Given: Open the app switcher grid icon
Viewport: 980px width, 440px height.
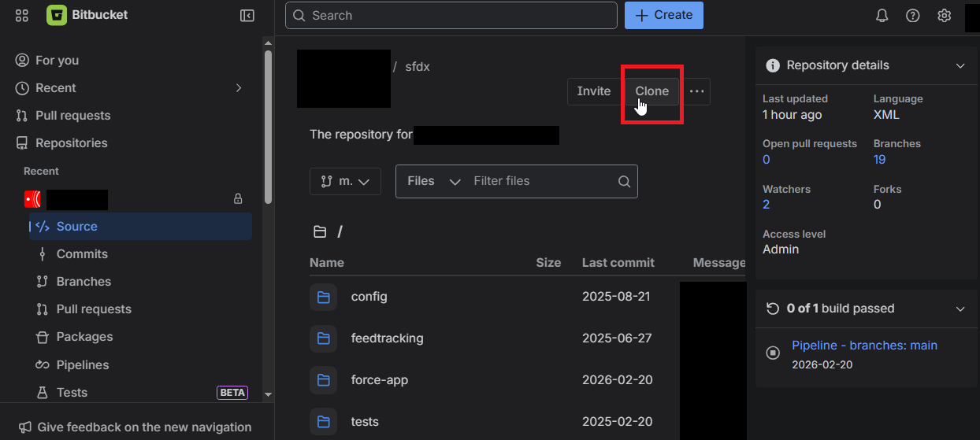Looking at the screenshot, I should 22,16.
